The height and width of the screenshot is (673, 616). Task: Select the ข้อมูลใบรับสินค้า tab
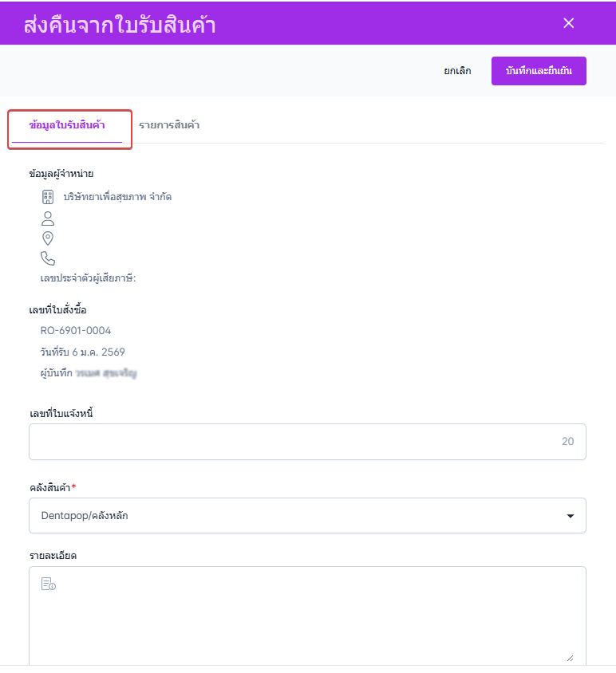click(x=67, y=125)
